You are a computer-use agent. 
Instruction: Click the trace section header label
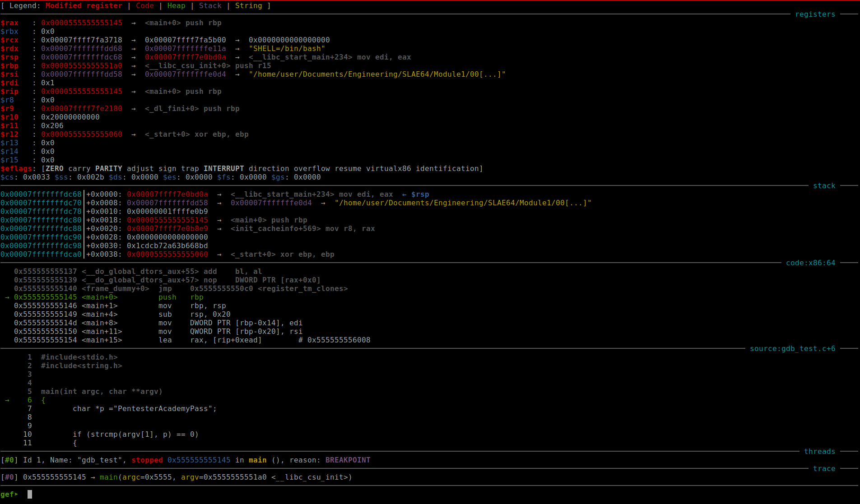824,469
